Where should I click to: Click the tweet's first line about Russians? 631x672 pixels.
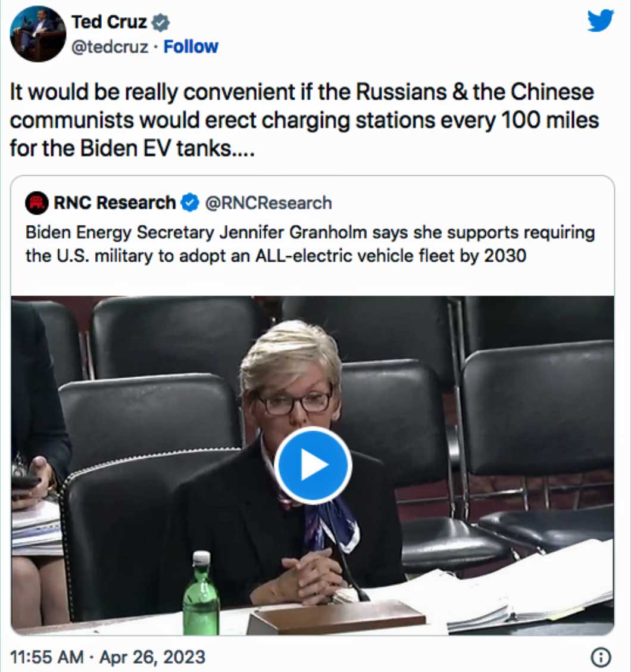302,92
